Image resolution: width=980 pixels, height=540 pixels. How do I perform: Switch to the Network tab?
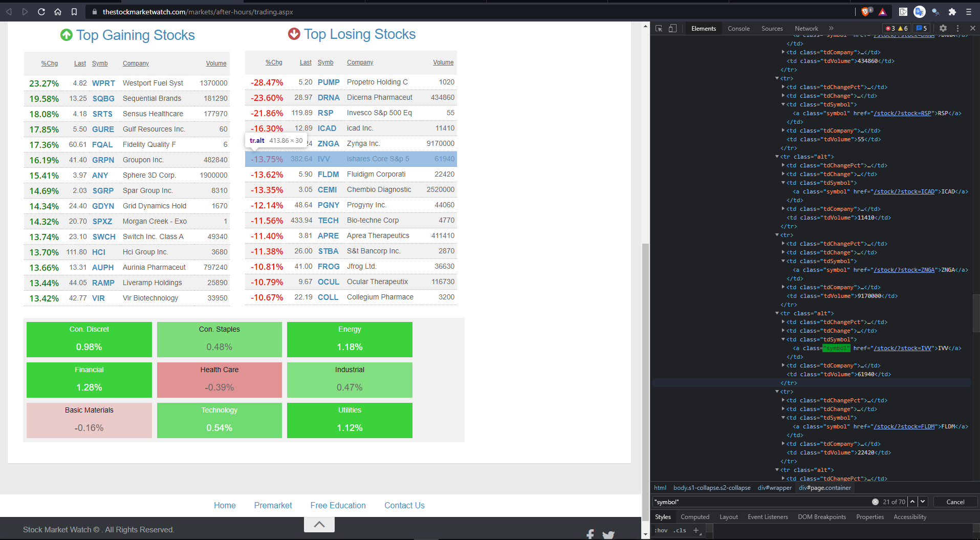[807, 29]
